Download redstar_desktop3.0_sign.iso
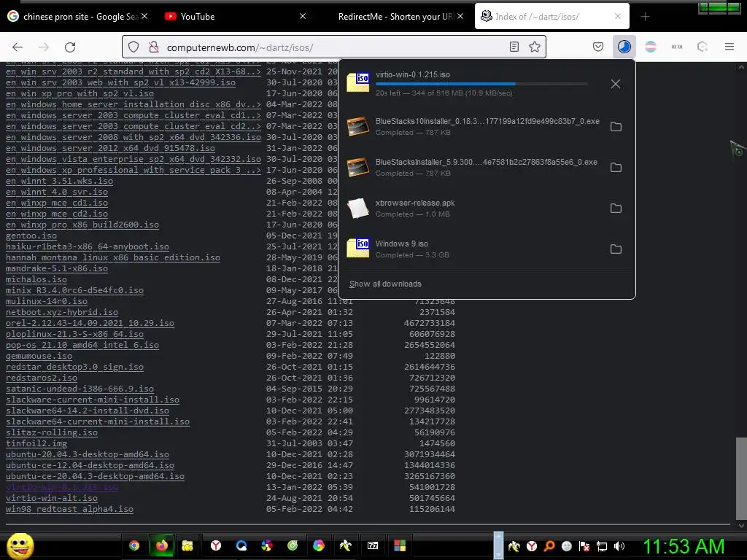 pos(74,367)
